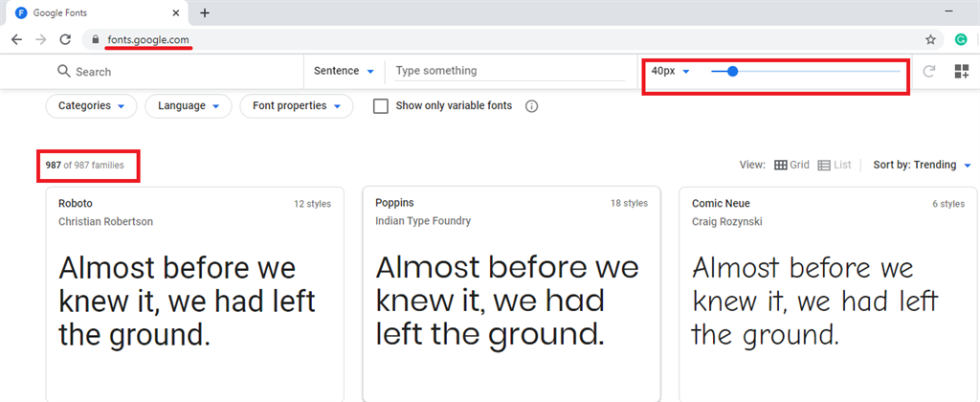Open the Sort by: Trending dropdown
980x402 pixels.
[922, 165]
